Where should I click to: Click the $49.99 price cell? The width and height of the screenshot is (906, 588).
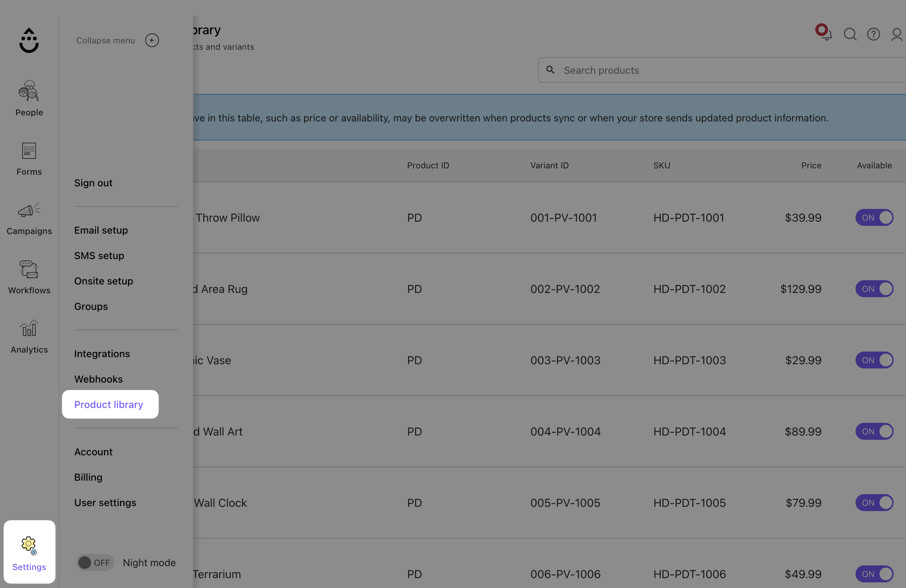[x=803, y=574]
